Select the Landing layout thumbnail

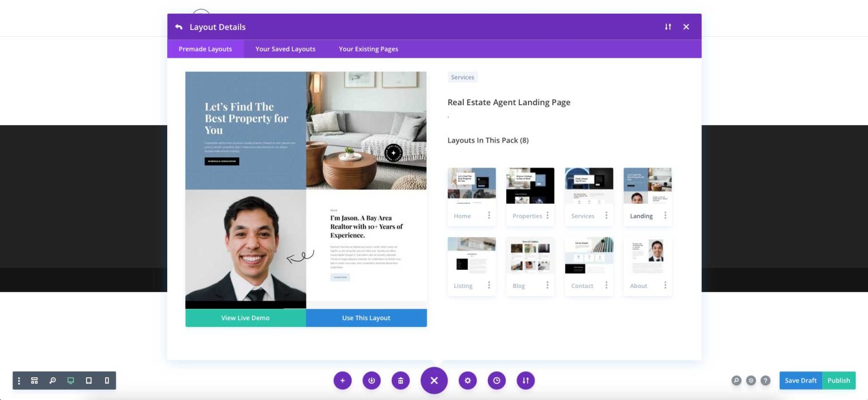point(647,185)
